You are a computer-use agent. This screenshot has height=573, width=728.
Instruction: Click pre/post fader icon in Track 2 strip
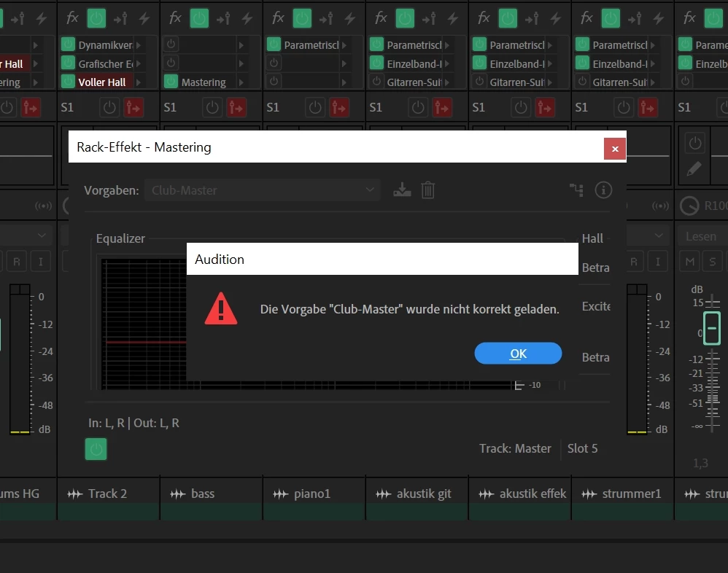click(x=120, y=18)
